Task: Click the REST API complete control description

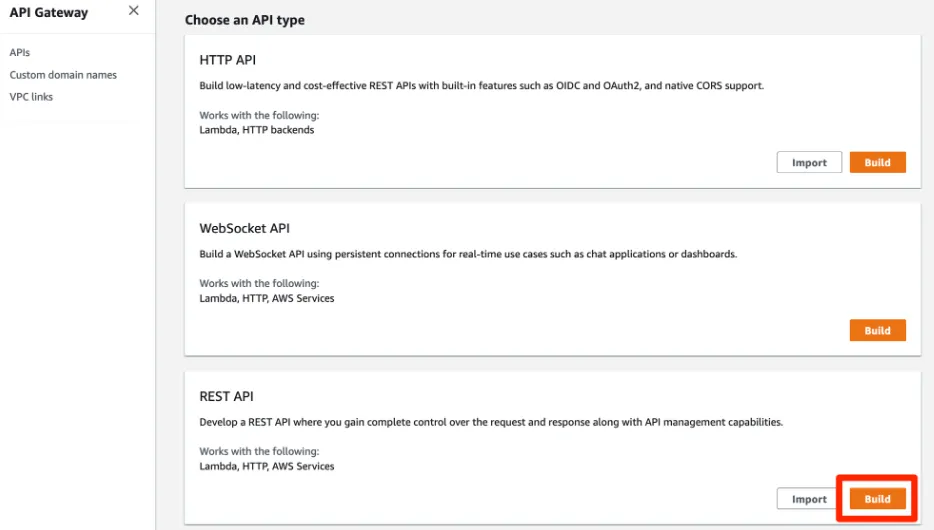Action: (x=490, y=422)
